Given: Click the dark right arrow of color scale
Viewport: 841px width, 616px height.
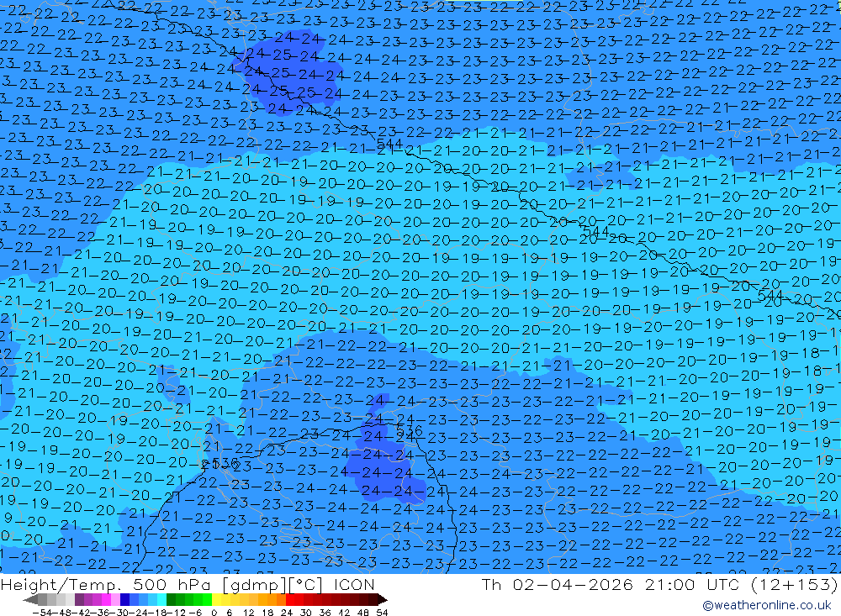Looking at the screenshot, I should (383, 599).
